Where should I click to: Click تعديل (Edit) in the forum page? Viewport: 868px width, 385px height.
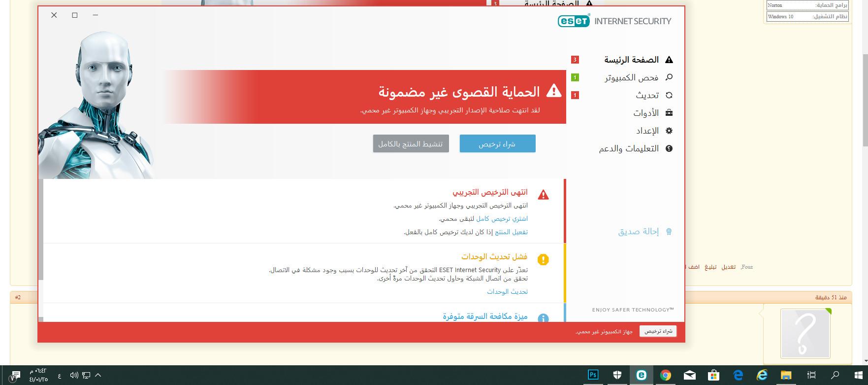729,267
